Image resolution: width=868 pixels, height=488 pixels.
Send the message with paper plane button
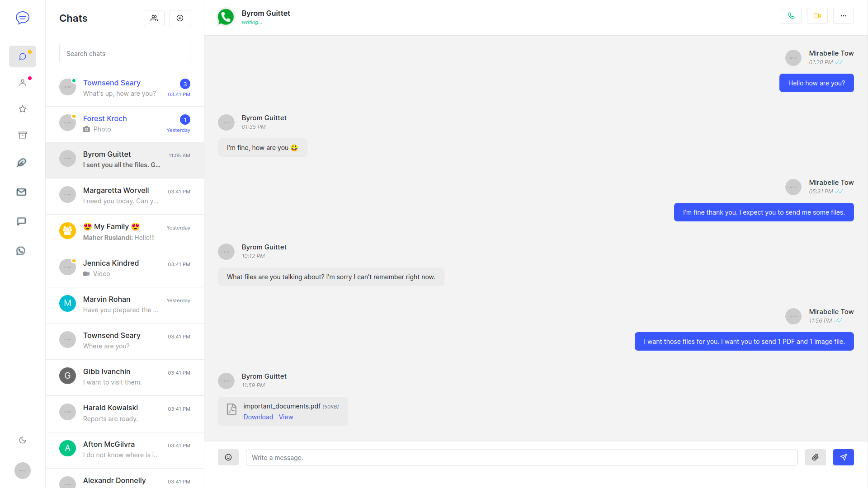(843, 457)
